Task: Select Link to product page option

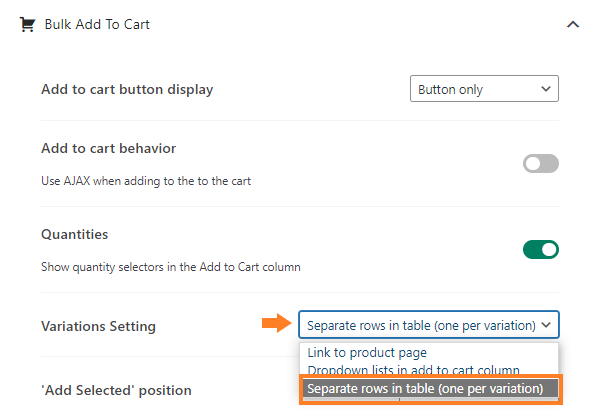Action: coord(367,353)
